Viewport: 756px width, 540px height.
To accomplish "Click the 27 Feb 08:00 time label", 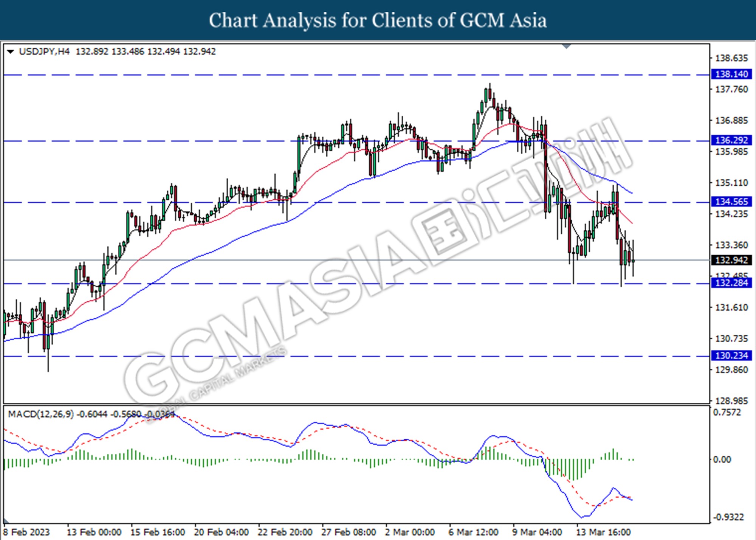I will coord(349,532).
